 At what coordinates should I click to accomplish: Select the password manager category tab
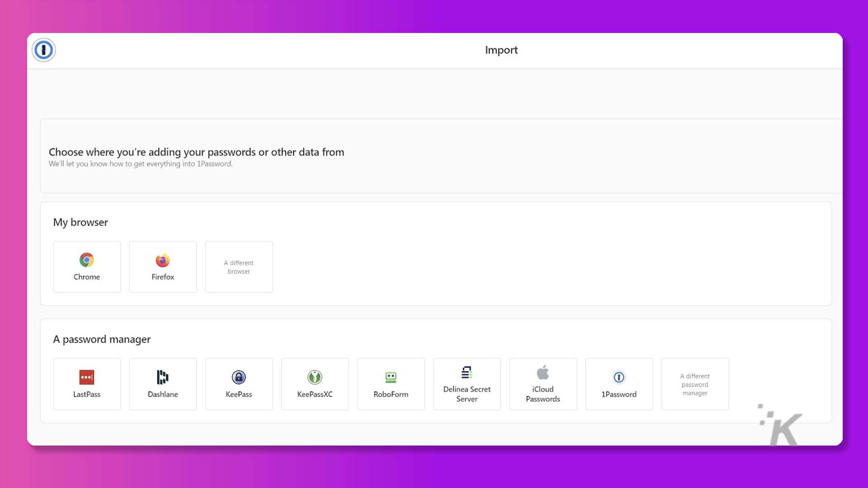(102, 338)
